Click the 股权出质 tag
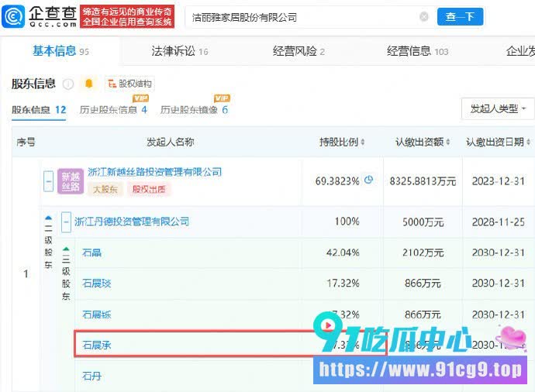Screen dimensions: 535x392 pos(149,189)
